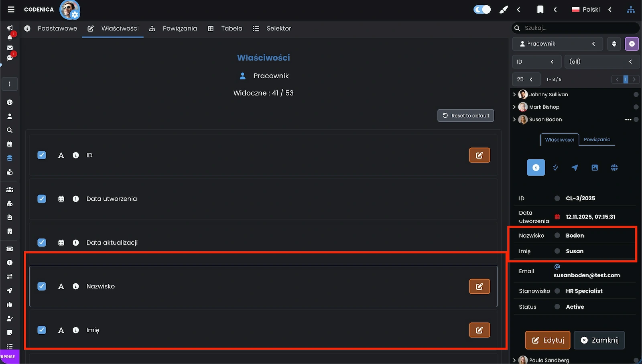The image size is (642, 364).
Task: Click into the Szukaj search field
Action: tap(578, 28)
